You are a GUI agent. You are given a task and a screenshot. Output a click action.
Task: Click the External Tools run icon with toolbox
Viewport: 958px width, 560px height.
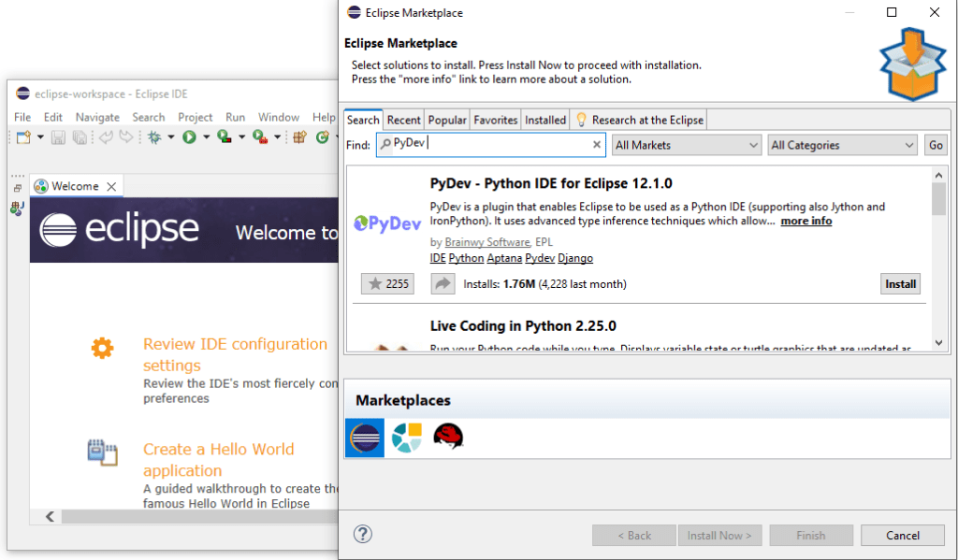tap(260, 137)
